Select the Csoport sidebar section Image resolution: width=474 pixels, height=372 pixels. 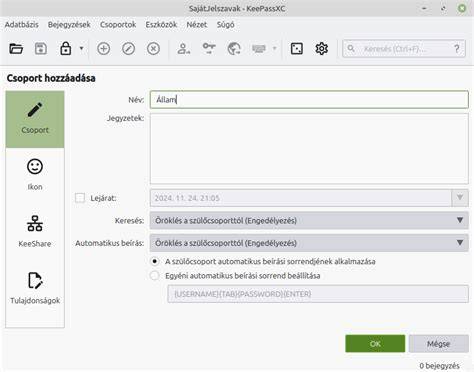point(35,119)
